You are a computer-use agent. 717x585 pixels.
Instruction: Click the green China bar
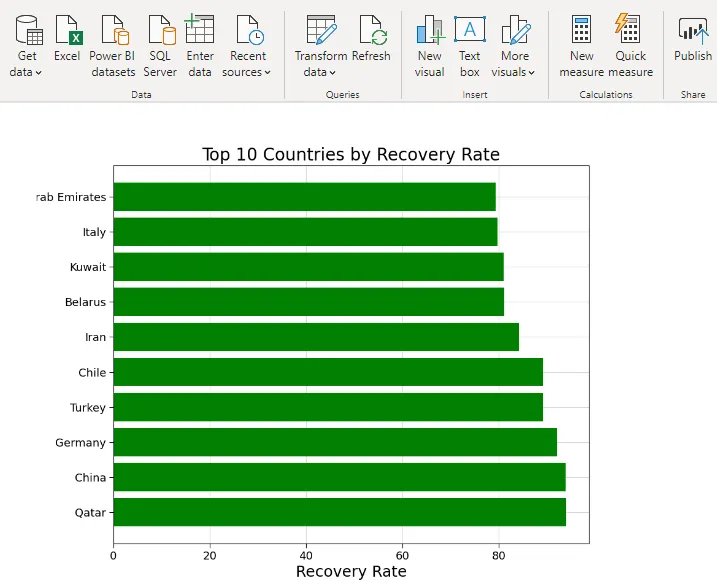pos(339,477)
